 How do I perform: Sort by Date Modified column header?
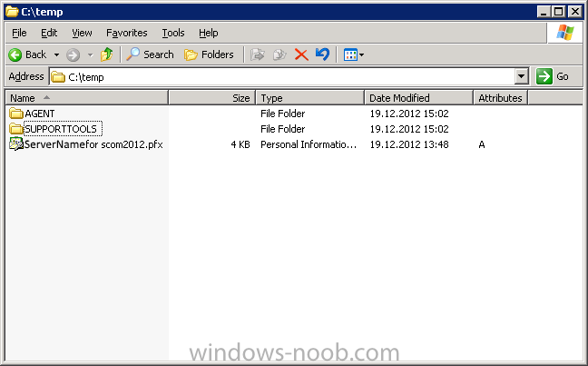tap(419, 98)
